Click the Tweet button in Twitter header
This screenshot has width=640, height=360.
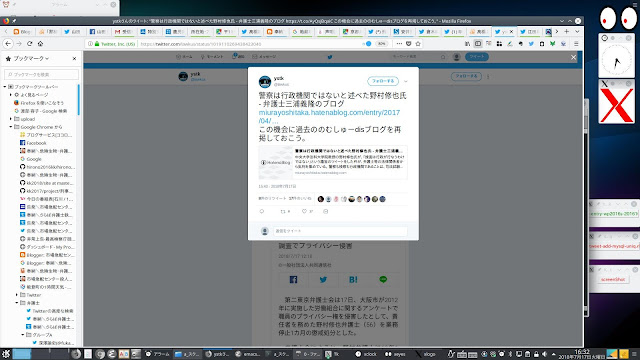(477, 57)
